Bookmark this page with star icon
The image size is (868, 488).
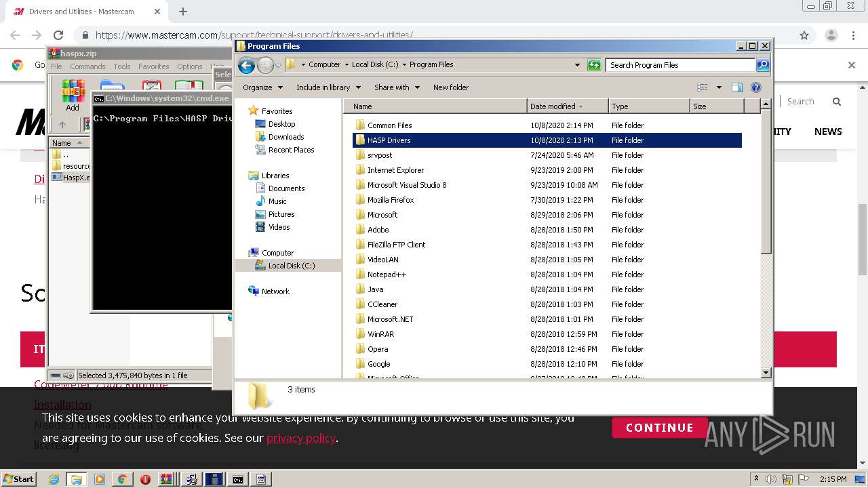tap(804, 35)
